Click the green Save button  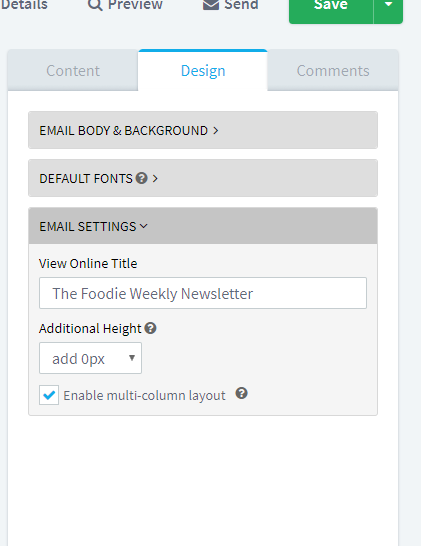(331, 6)
